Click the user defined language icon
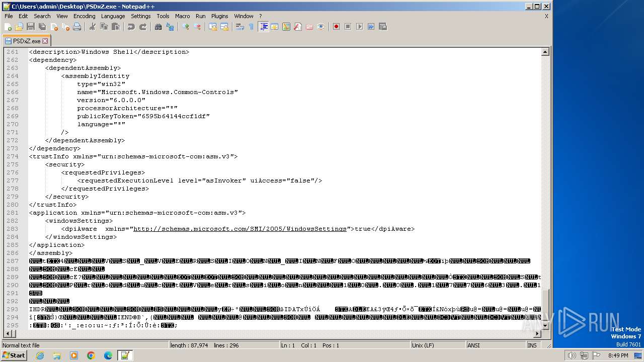The image size is (644, 362). pyautogui.click(x=275, y=27)
